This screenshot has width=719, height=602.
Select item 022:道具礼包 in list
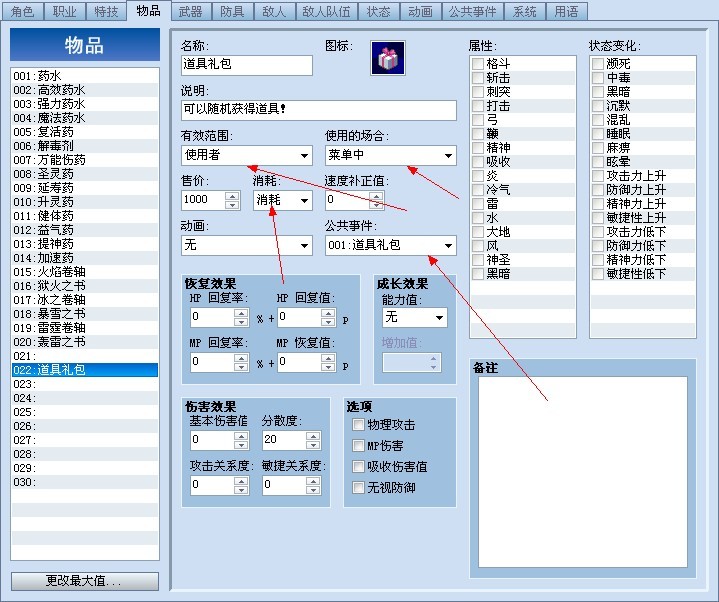click(85, 370)
